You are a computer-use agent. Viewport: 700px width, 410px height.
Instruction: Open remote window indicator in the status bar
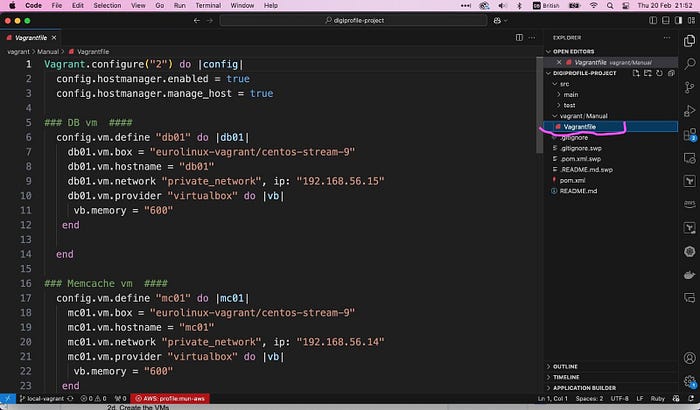pyautogui.click(x=8, y=398)
